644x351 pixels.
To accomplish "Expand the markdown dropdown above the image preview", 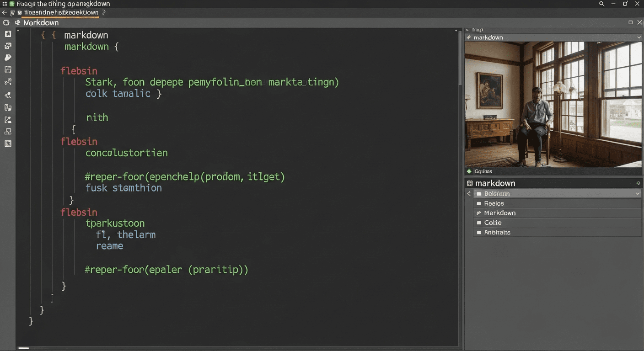I will 639,37.
